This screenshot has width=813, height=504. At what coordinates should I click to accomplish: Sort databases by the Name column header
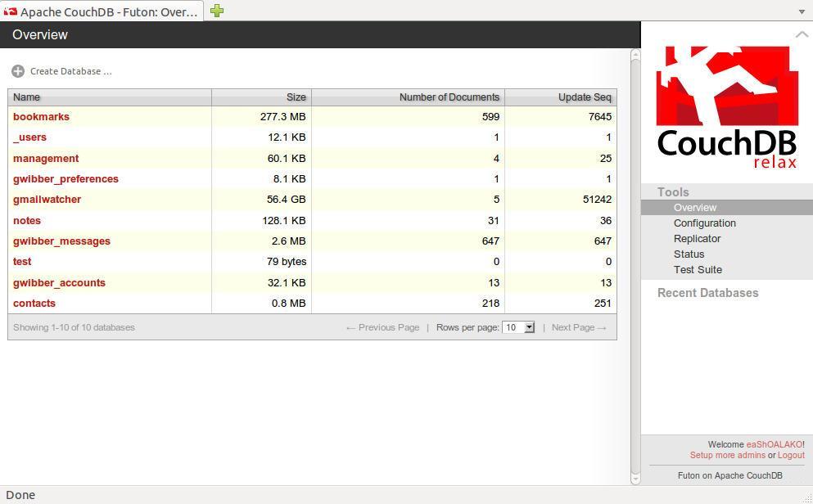[26, 97]
